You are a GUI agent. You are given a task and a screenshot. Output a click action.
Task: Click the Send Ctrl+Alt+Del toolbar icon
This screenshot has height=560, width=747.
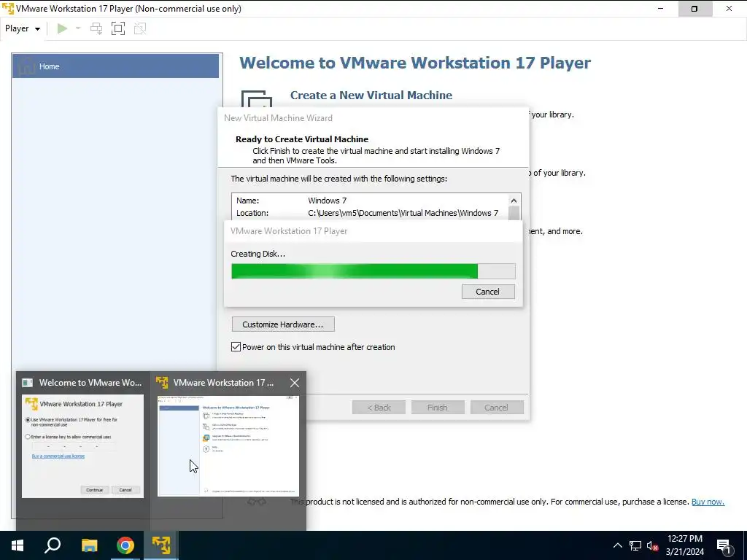[96, 28]
